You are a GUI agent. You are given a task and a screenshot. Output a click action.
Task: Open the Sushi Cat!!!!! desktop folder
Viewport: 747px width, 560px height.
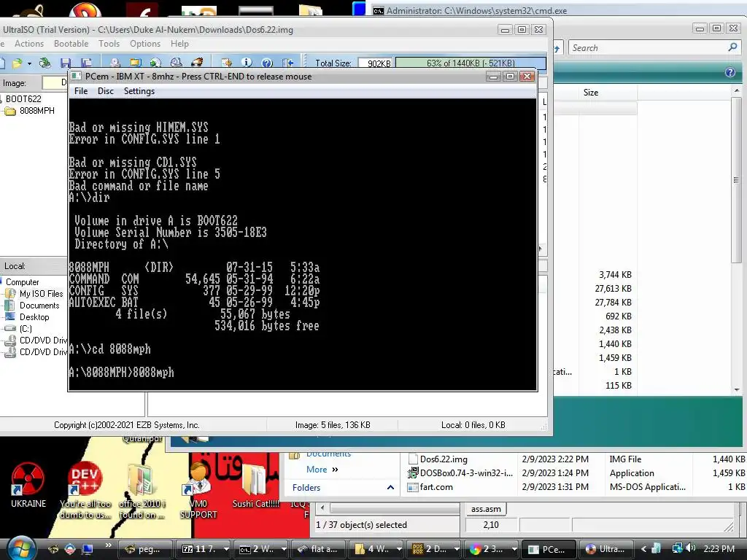click(255, 485)
